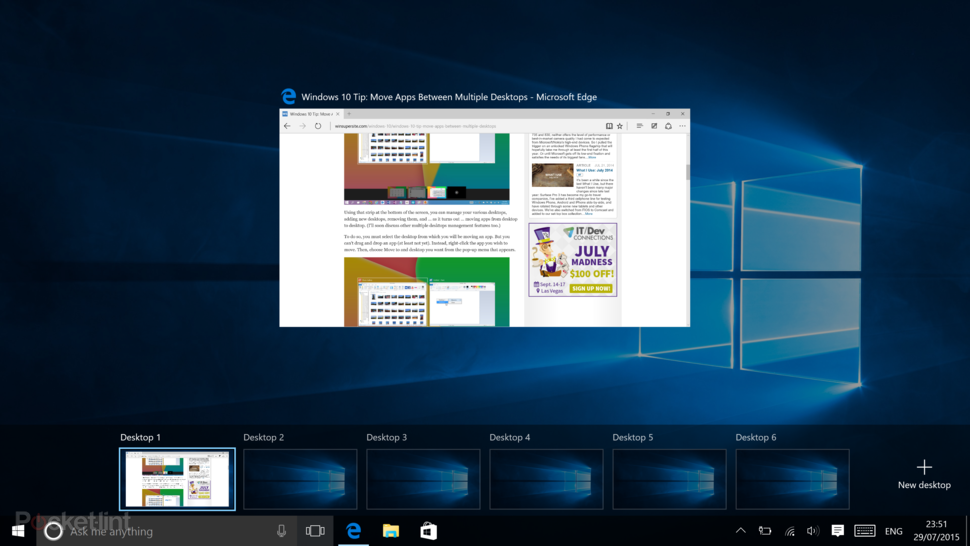Launch the Windows Store taskbar icon

428,531
